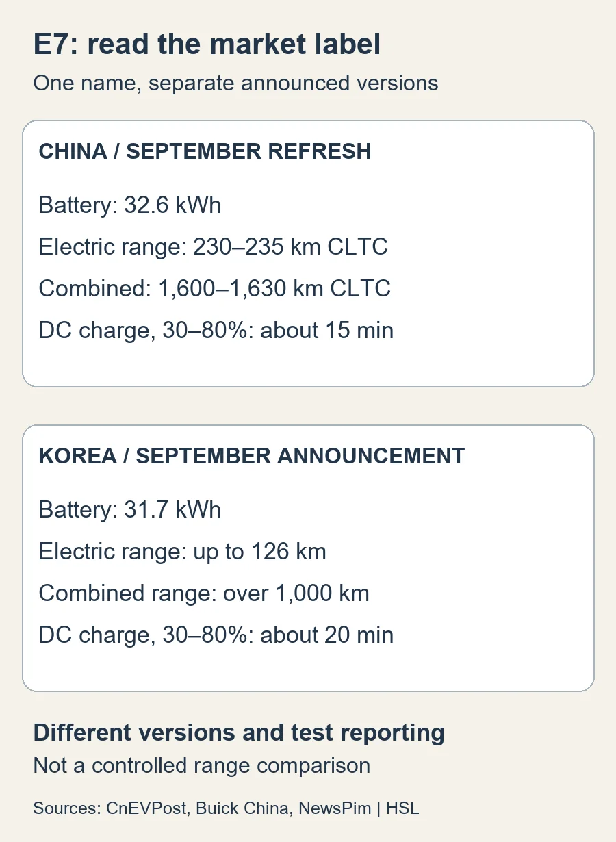Click the 'about 15 min' DC charge line
616x842 pixels.
[x=216, y=330]
